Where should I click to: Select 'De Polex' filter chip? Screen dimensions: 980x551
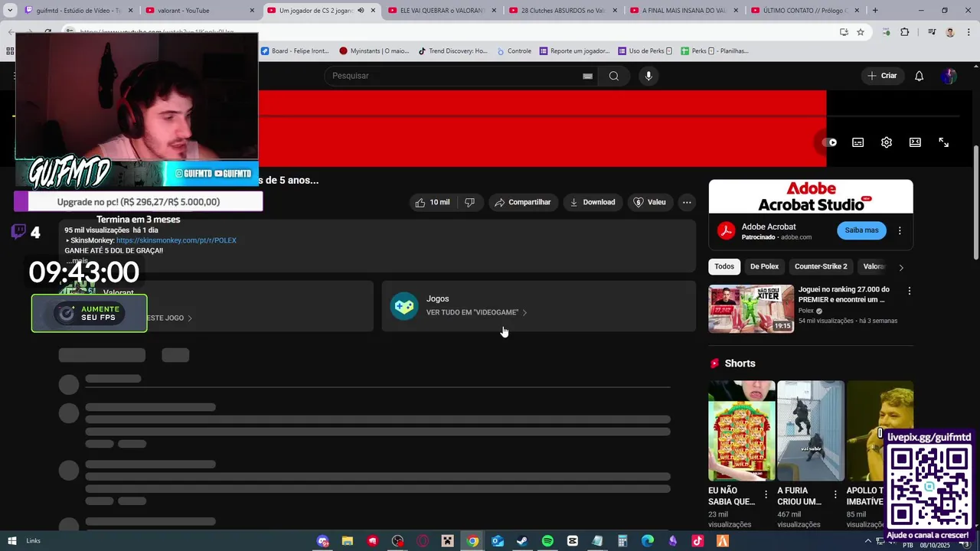point(764,266)
